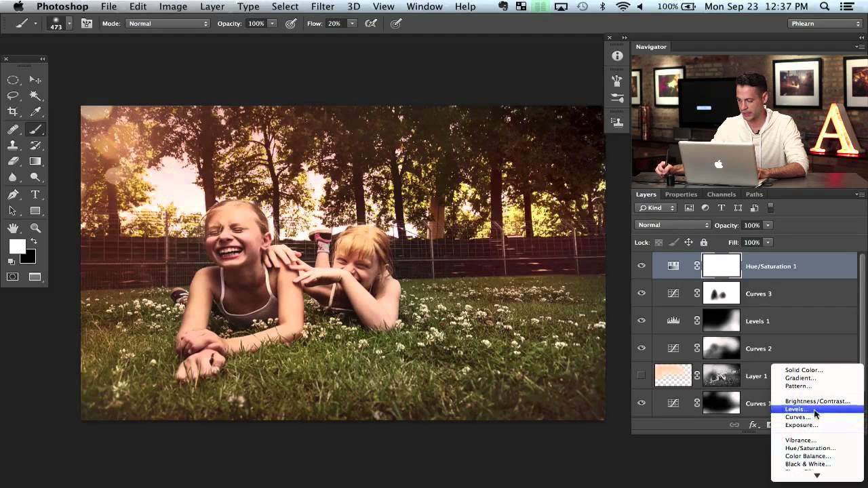Open layer Fill percentage dropdown
The height and width of the screenshot is (488, 868).
point(768,242)
